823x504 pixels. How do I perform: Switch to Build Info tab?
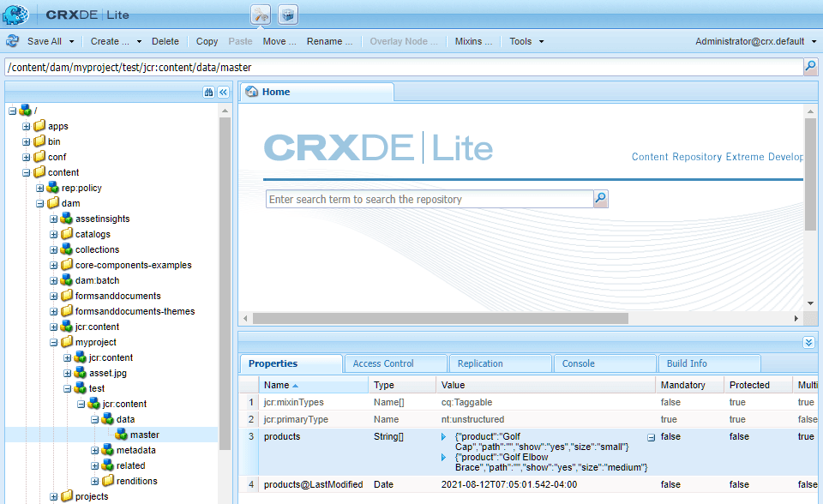coord(710,363)
